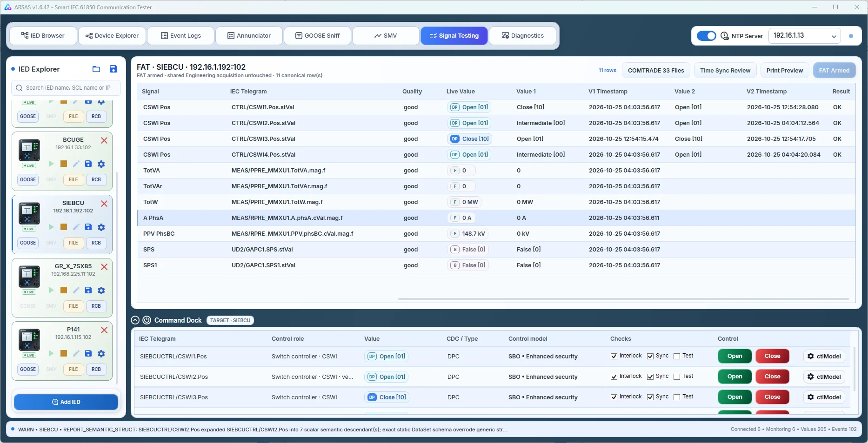868x443 pixels.
Task: Click Command Dock power icon
Action: click(147, 320)
